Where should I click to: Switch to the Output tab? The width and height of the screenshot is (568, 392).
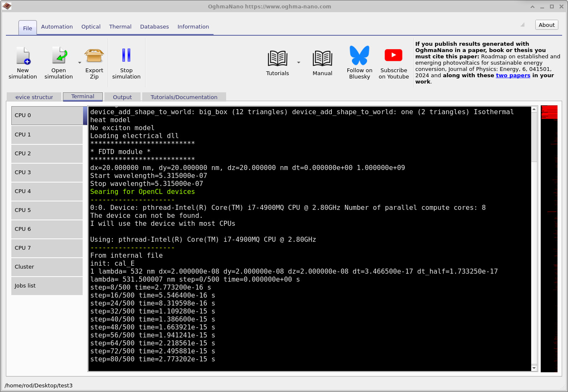point(122,97)
